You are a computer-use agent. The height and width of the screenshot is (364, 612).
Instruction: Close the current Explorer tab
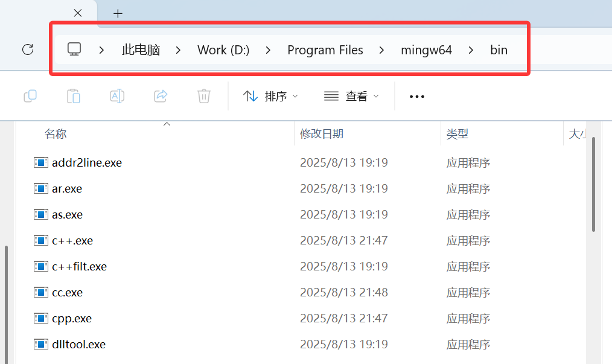[78, 13]
